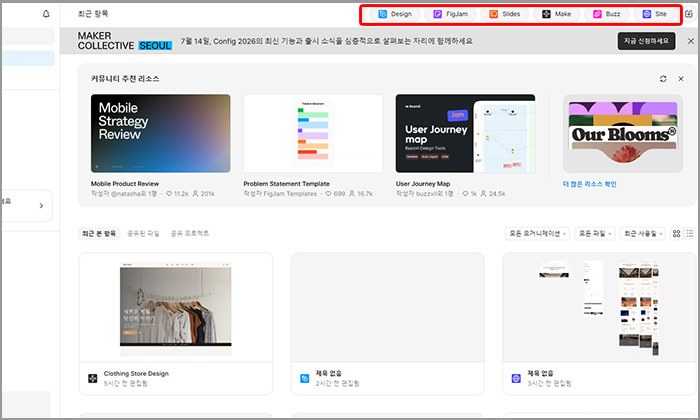Open the notifications bell icon

click(x=46, y=14)
